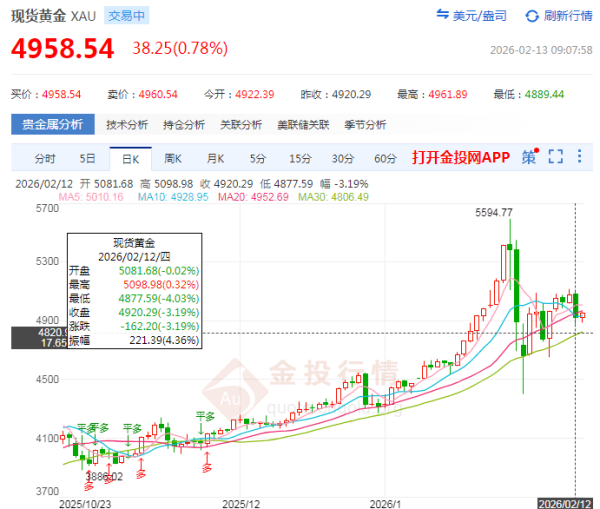Click tooltip 最低 value 4877.59(-4.03%)
The image size is (600, 509).
(x=159, y=299)
